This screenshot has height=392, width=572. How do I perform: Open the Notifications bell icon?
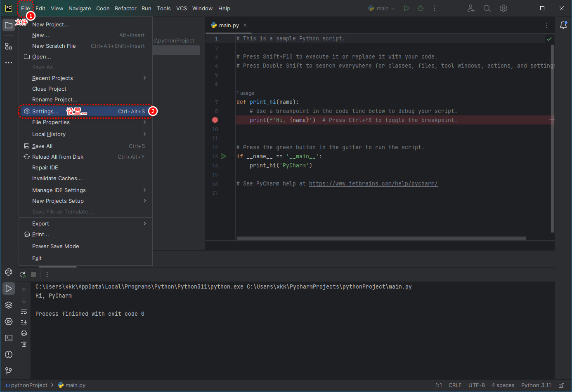click(x=563, y=25)
